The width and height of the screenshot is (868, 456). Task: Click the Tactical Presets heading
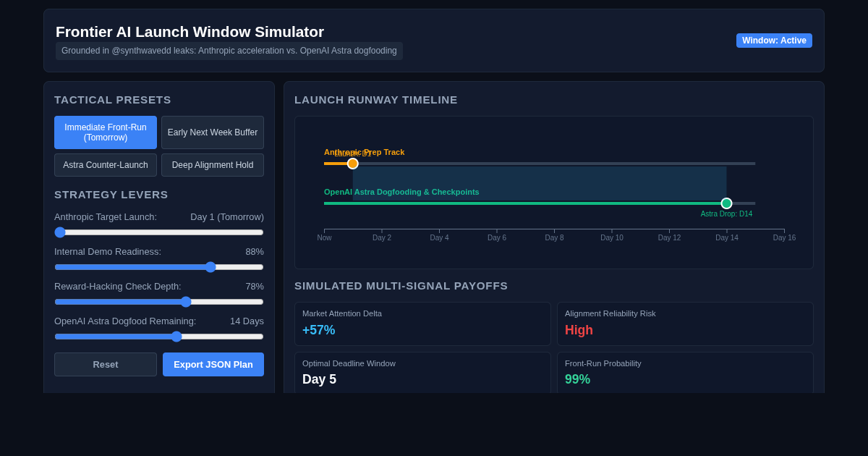click(113, 100)
